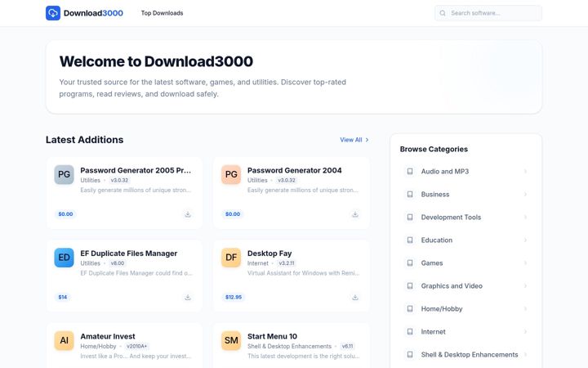Click the View All chevron arrow
Image resolution: width=588 pixels, height=368 pixels.
pyautogui.click(x=367, y=140)
